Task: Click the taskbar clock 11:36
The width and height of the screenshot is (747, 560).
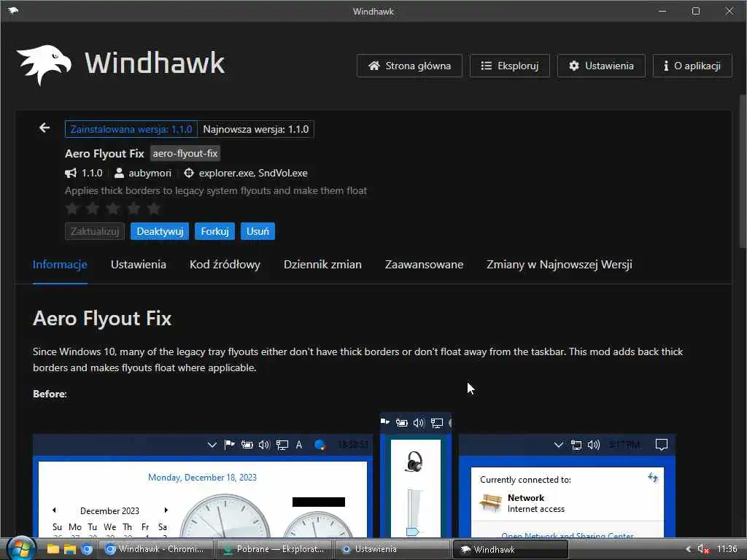Action: coord(727,549)
